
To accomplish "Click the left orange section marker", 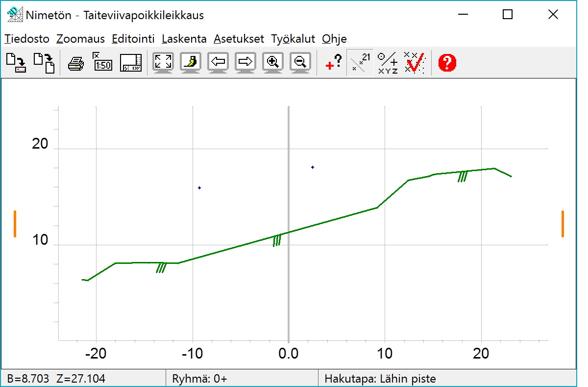I will 15,224.
